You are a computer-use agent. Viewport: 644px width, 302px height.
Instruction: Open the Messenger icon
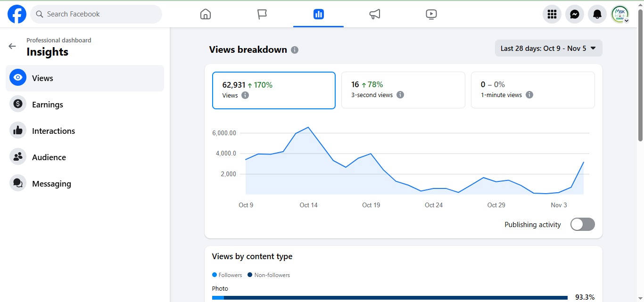coord(575,14)
